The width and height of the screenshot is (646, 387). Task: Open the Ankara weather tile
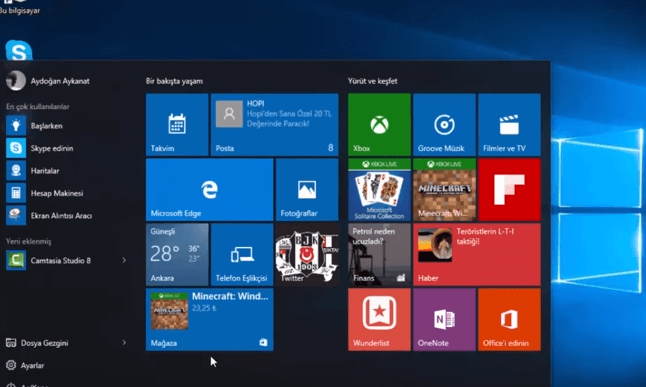coord(177,254)
